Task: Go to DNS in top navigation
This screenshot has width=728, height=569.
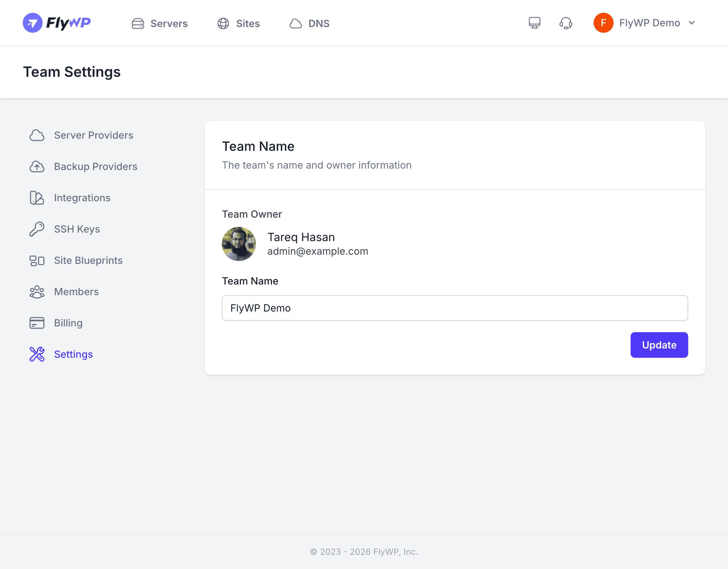Action: coord(319,23)
